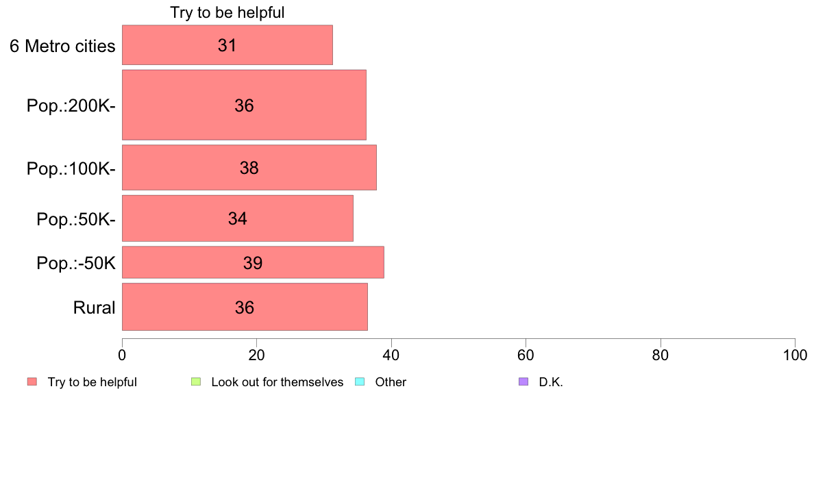Image resolution: width=814 pixels, height=504 pixels.
Task: Click the cyan Other legend swatch
Action: click(360, 381)
